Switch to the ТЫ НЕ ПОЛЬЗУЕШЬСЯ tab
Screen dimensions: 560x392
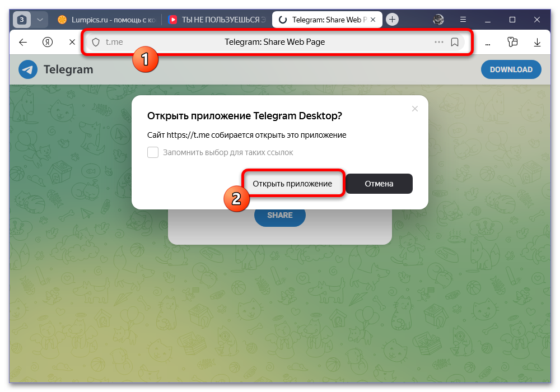(217, 20)
